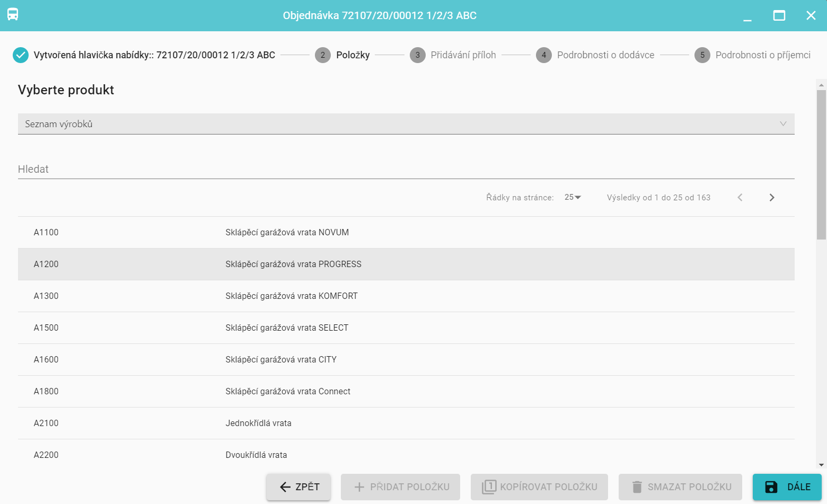Click the previous results page arrow

click(x=740, y=198)
